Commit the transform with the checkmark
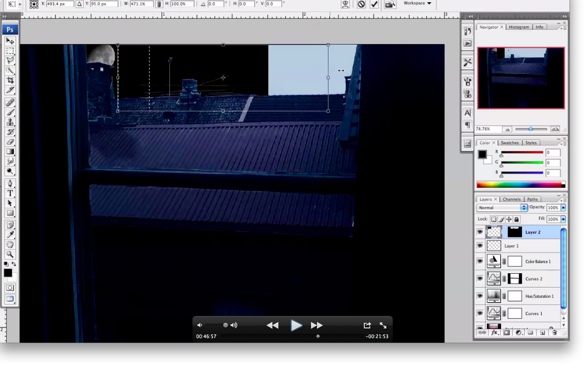 [374, 4]
